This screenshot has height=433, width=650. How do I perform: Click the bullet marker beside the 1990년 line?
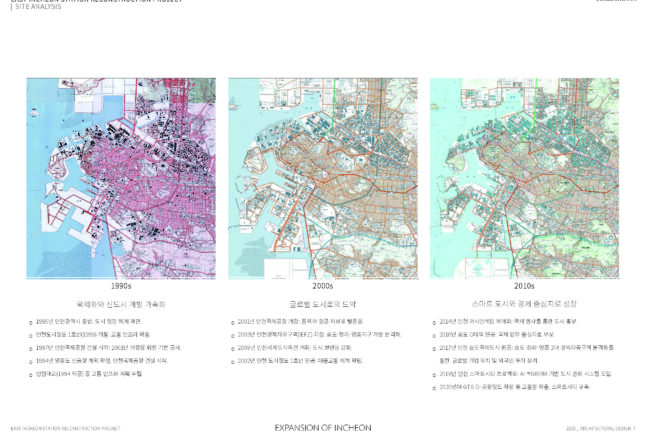coord(31,322)
